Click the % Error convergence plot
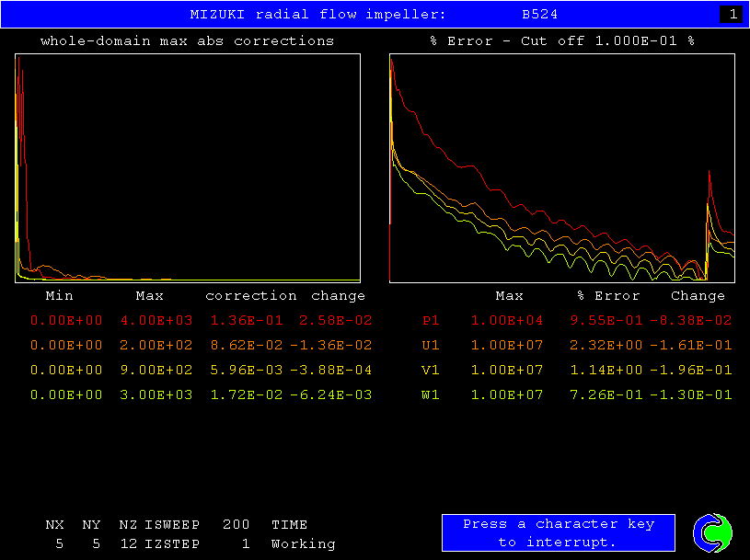The width and height of the screenshot is (750, 560). (x=562, y=168)
